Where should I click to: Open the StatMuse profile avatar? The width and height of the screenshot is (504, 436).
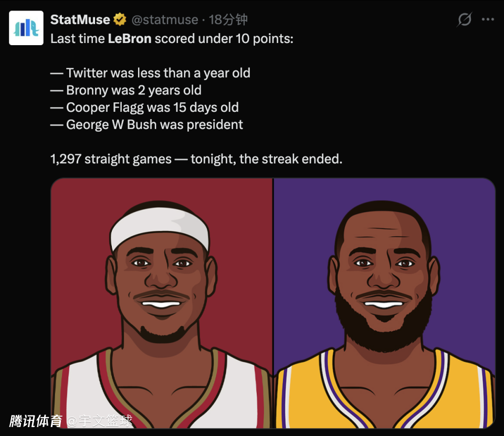[26, 28]
